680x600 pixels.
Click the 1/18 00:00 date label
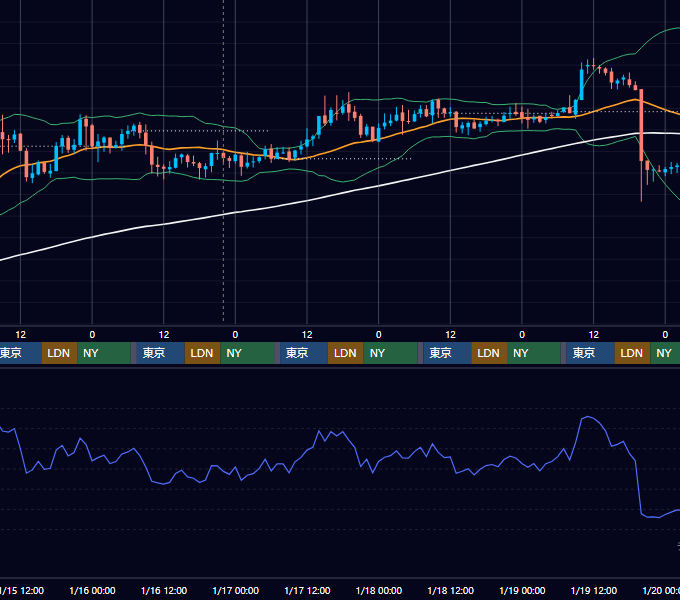(x=379, y=590)
